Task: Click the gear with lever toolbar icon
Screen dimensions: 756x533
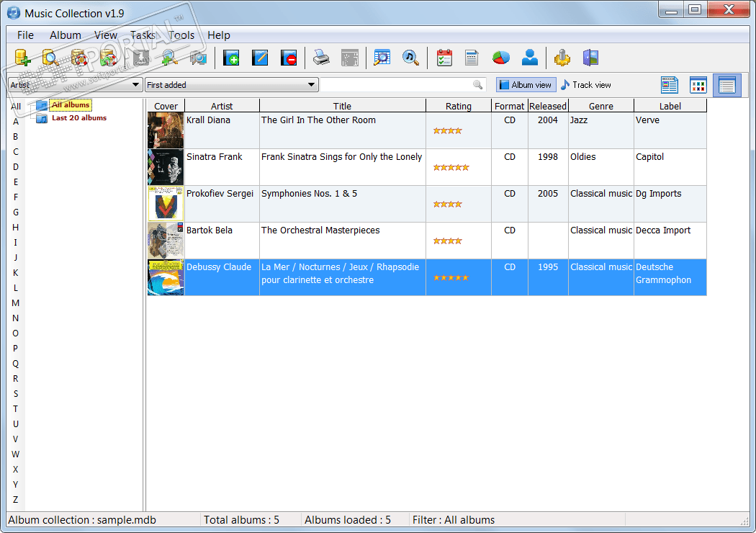Action: pyautogui.click(x=562, y=58)
